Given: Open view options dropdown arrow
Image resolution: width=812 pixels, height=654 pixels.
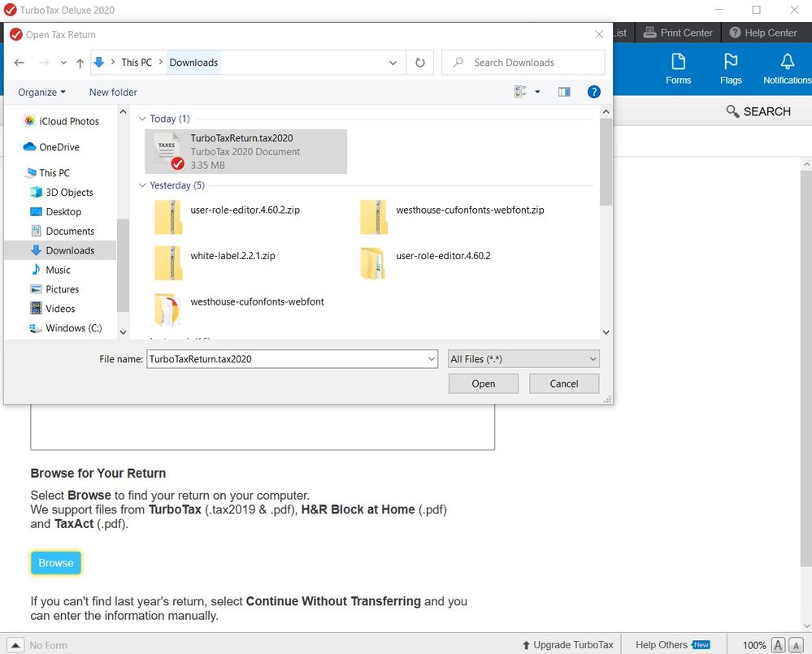Looking at the screenshot, I should [537, 92].
